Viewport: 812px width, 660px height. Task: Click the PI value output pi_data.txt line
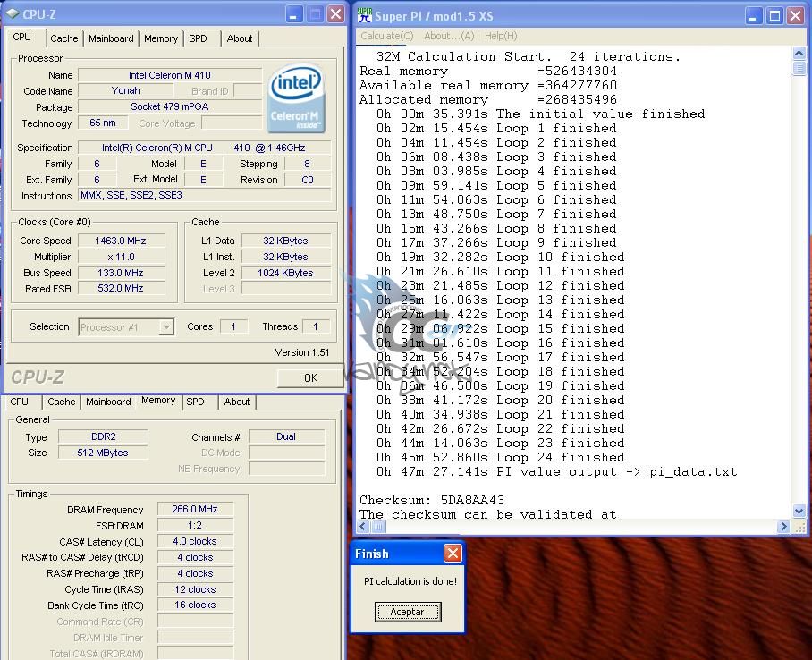pyautogui.click(x=557, y=472)
